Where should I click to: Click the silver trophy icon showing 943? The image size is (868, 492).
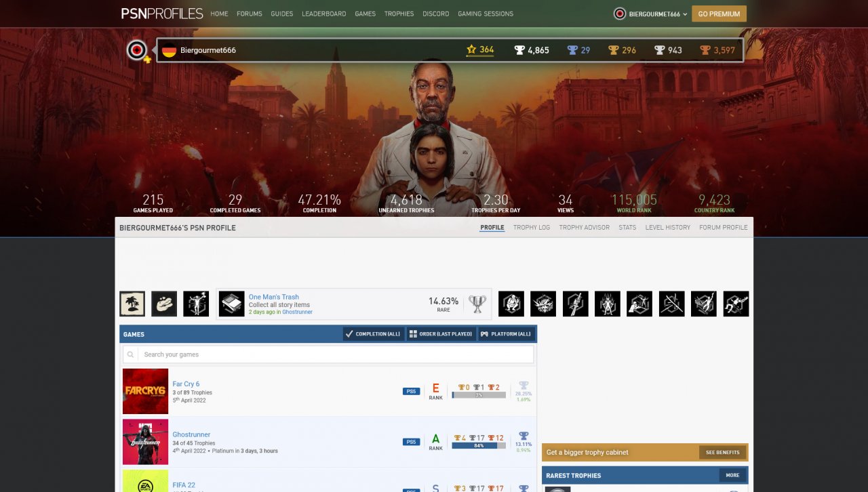pyautogui.click(x=659, y=50)
